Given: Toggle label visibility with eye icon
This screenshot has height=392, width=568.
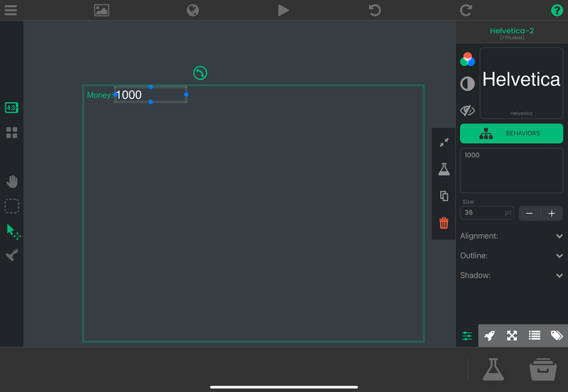Looking at the screenshot, I should coord(467,110).
